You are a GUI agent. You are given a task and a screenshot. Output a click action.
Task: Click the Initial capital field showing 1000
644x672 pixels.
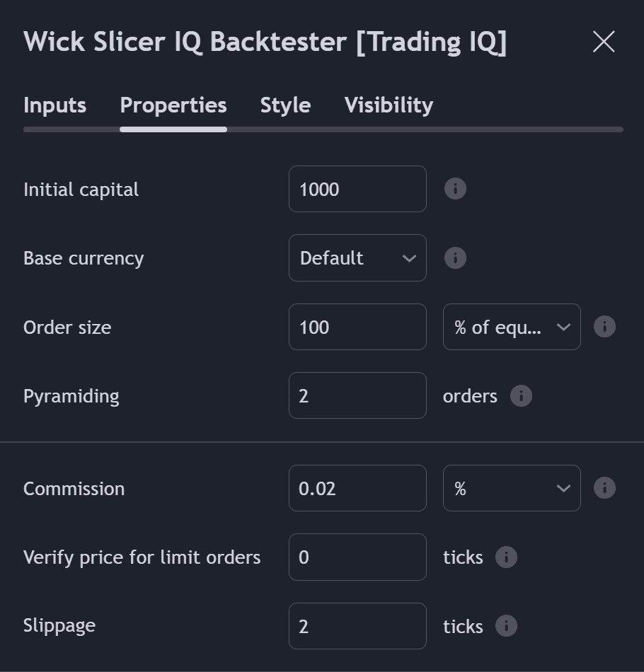357,189
